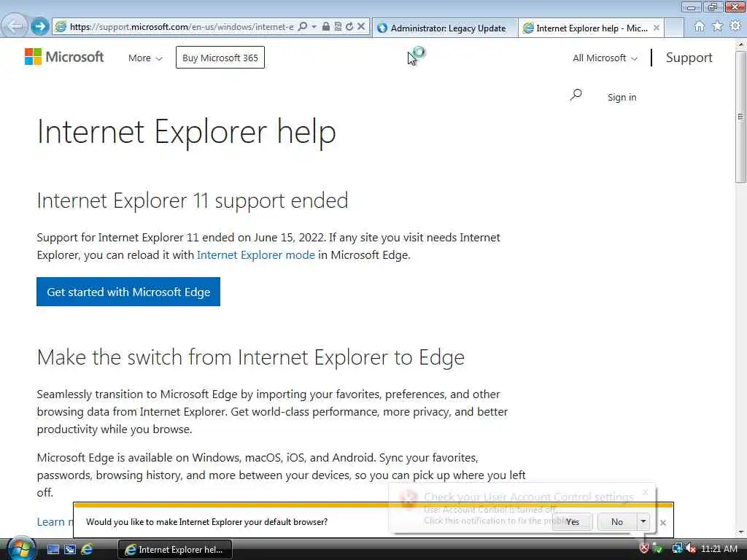Click Yes to set default browser
747x560 pixels.
[x=572, y=522]
